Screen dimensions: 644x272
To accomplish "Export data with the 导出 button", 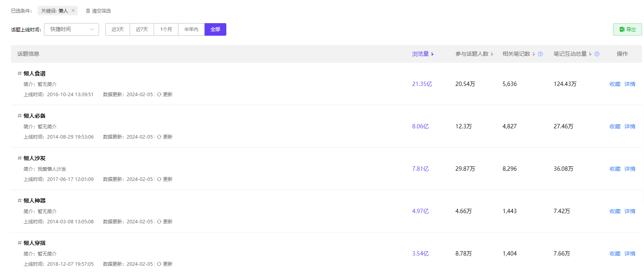I will click(x=627, y=29).
